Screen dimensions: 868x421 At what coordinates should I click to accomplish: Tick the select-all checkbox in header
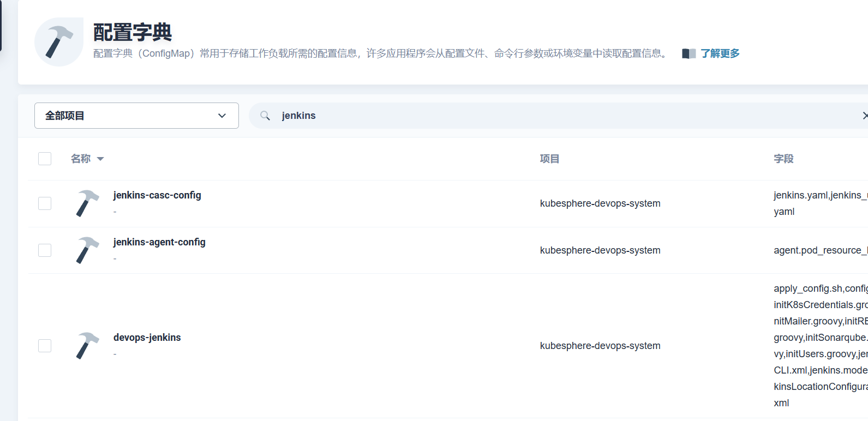click(x=45, y=159)
